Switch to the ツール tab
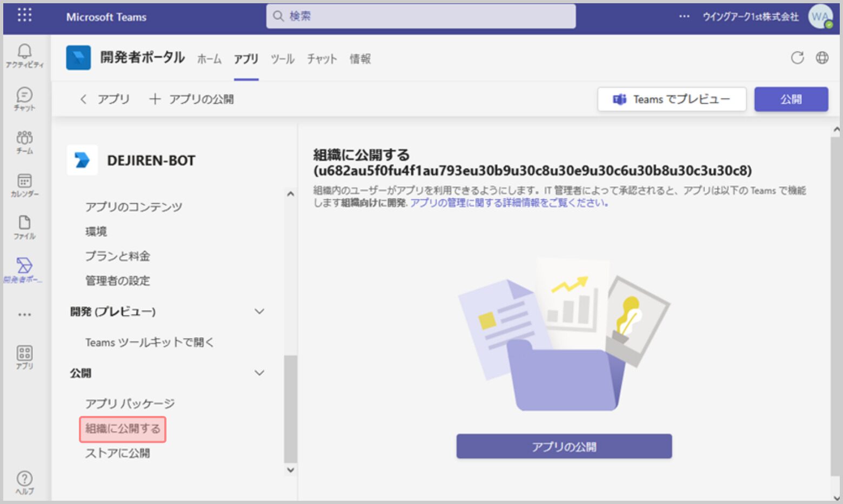The image size is (843, 504). click(x=282, y=59)
